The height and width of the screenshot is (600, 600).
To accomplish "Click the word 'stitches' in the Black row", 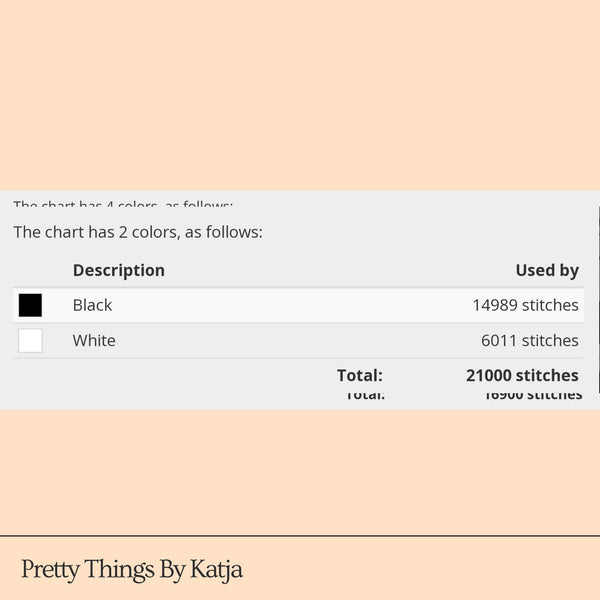I will click(550, 305).
